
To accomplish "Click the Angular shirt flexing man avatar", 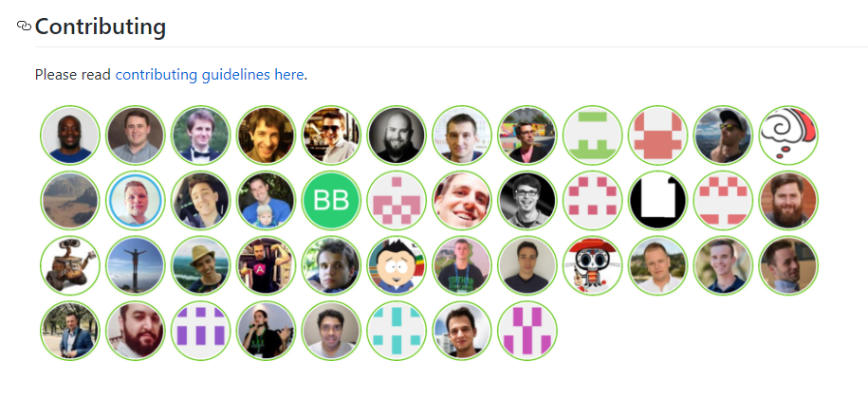I will [266, 265].
